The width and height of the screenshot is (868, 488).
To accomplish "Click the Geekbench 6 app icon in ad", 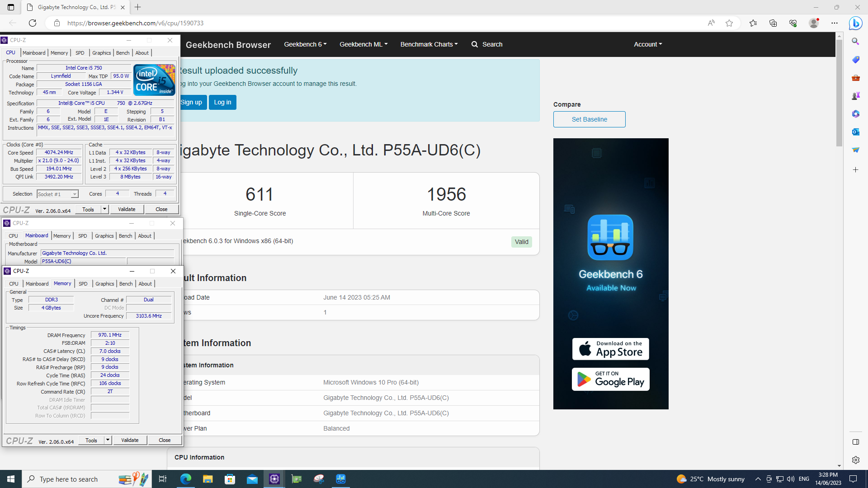I will [610, 237].
